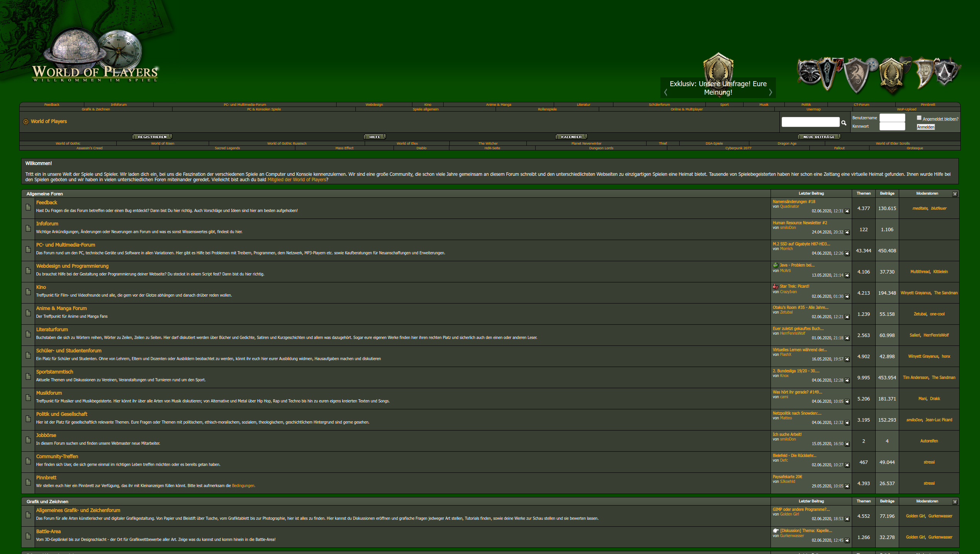This screenshot has width=980, height=554.
Task: Jump to last post in Kino forum
Action: (847, 297)
